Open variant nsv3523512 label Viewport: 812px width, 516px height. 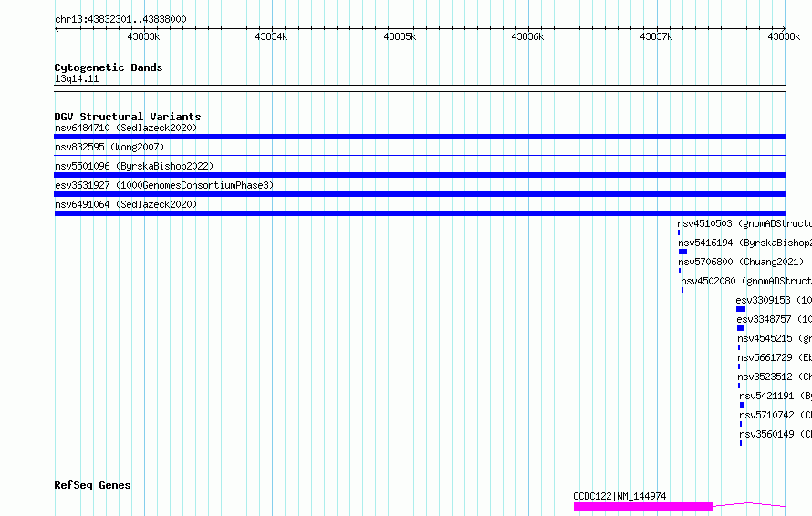775,377
